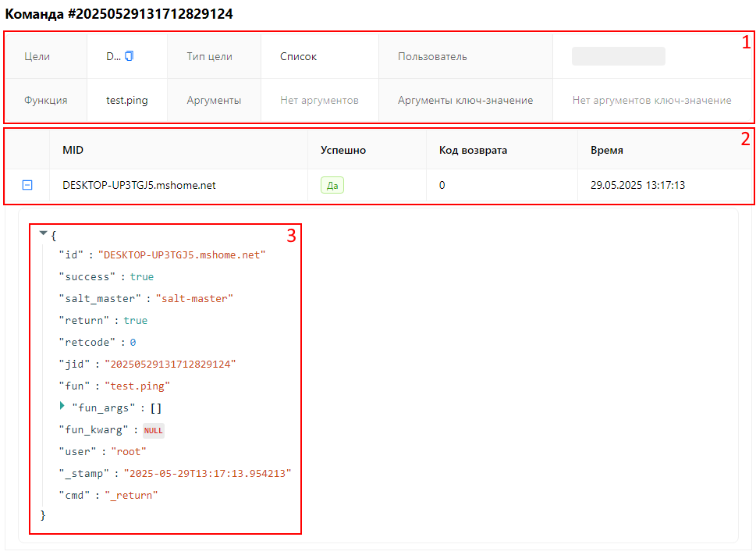
Task: Select the test.ping function value in header table
Action: tap(126, 100)
